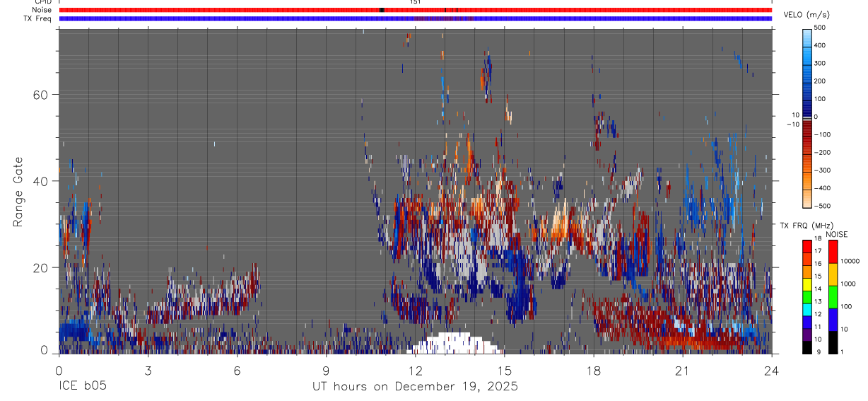868x401 pixels.
Task: Click the 'CPID' row label at top left
Action: [x=43, y=2]
